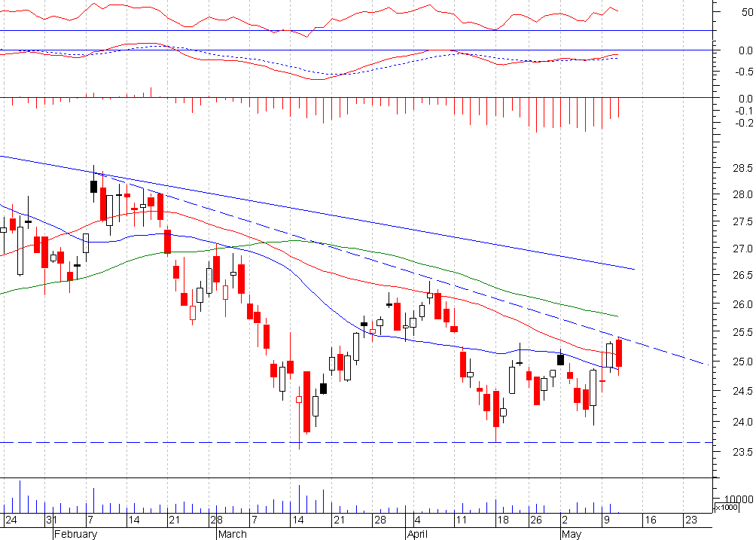Select the 26.0 price level label

(742, 305)
